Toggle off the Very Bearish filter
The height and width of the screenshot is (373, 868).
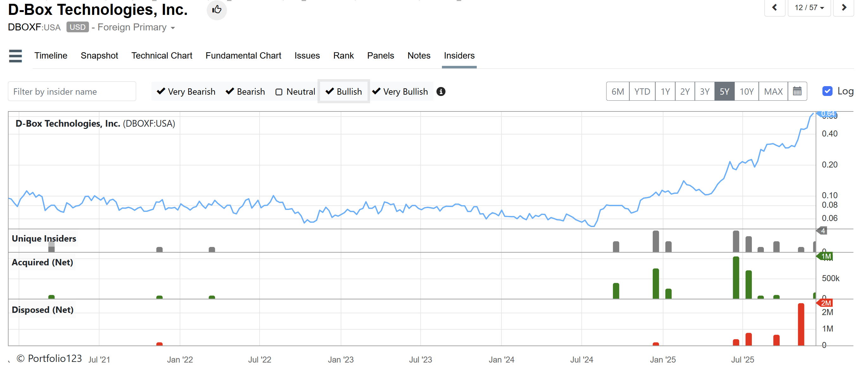click(186, 92)
